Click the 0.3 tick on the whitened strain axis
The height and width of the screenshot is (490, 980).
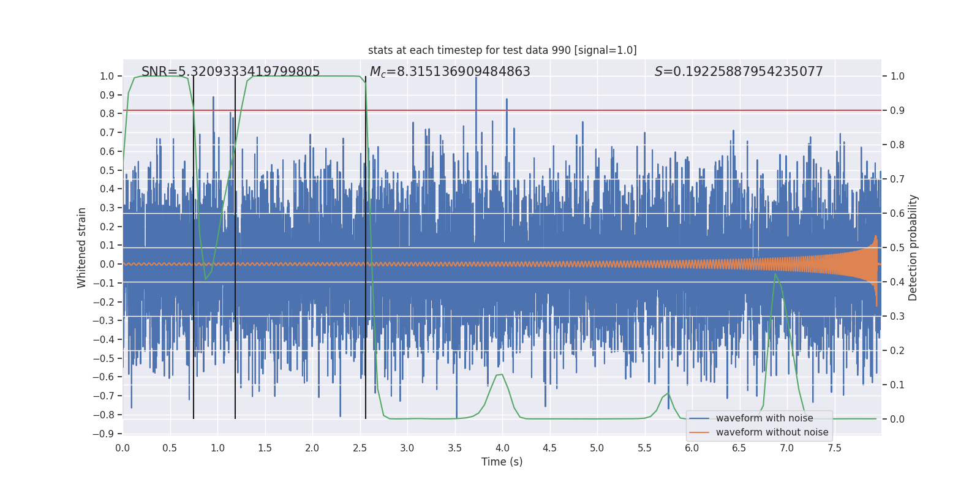coord(107,208)
